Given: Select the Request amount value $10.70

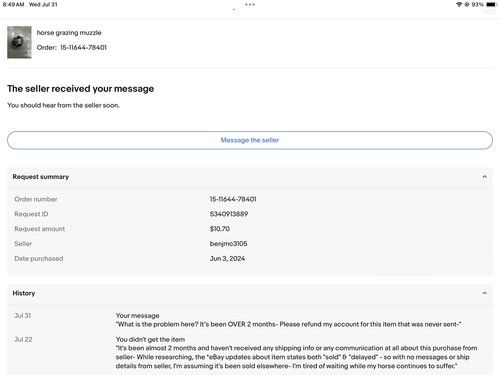Looking at the screenshot, I should click(220, 229).
